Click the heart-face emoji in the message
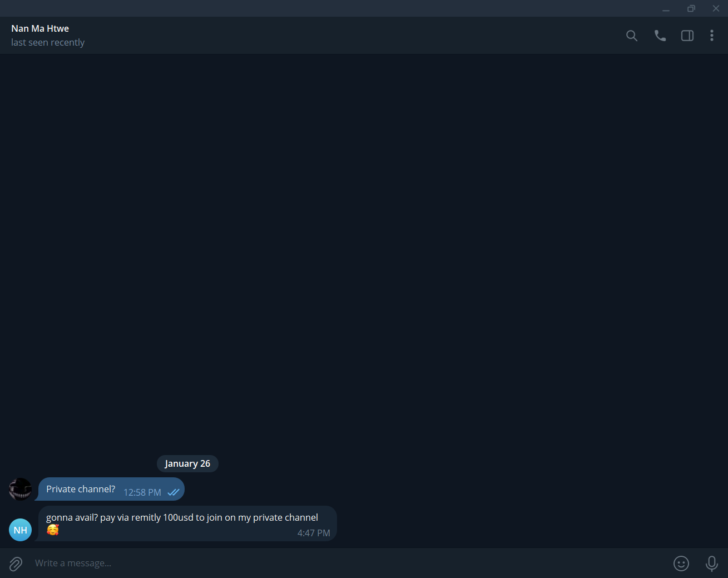Viewport: 728px width, 578px height. (x=53, y=530)
